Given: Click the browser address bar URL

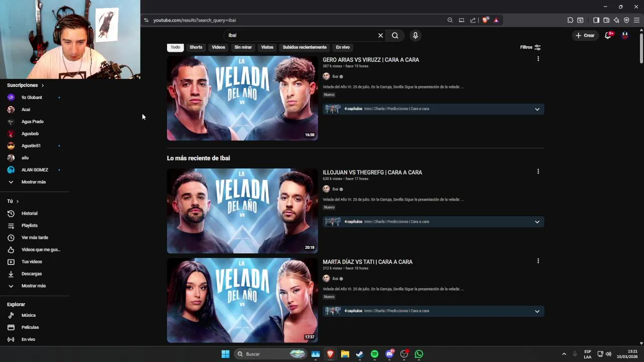Looking at the screenshot, I should pyautogui.click(x=195, y=20).
